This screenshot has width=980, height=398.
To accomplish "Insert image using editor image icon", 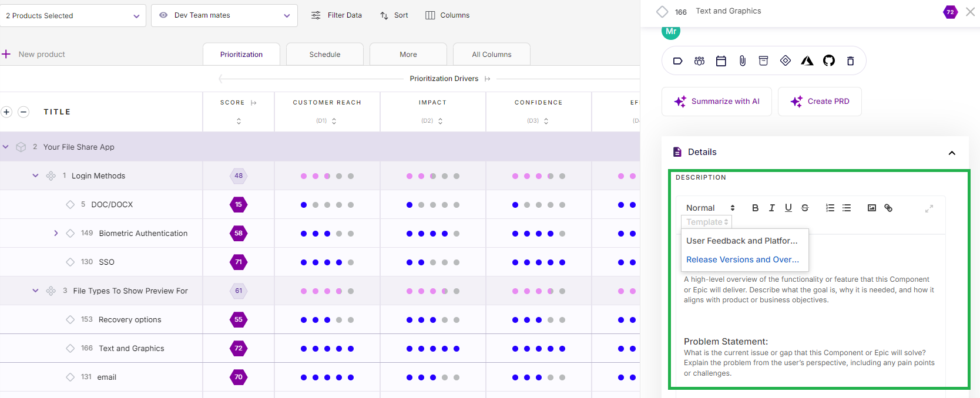I will 872,208.
